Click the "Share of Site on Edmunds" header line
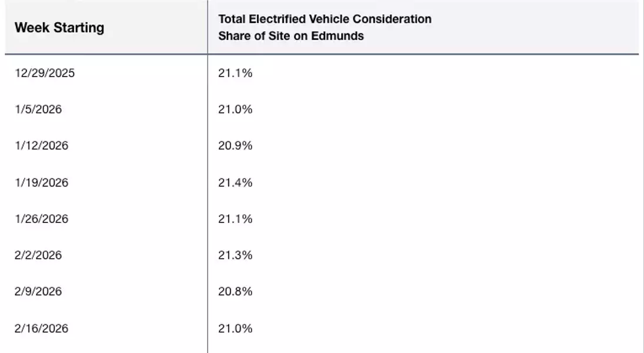The height and width of the screenshot is (353, 644). pos(291,36)
